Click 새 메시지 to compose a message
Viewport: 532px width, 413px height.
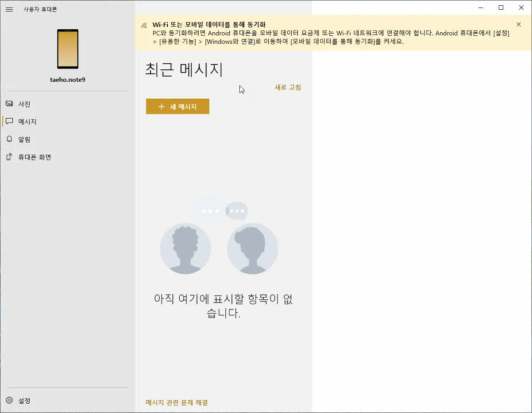(x=177, y=106)
